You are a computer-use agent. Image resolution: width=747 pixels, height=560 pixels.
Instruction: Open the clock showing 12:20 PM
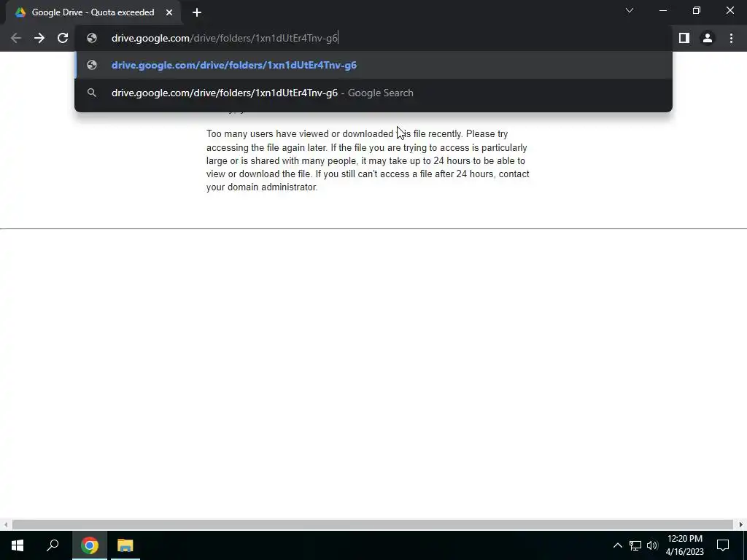684,545
